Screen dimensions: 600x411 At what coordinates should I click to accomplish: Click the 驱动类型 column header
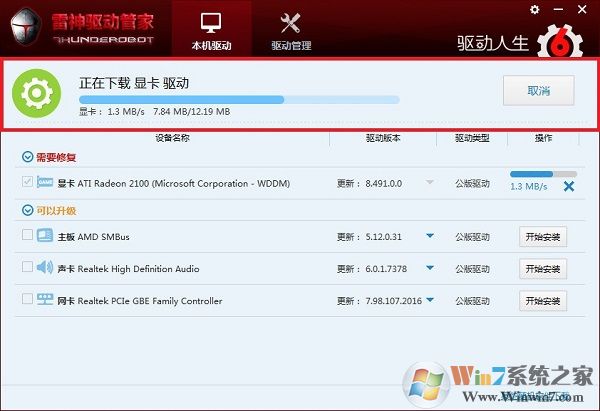click(472, 138)
